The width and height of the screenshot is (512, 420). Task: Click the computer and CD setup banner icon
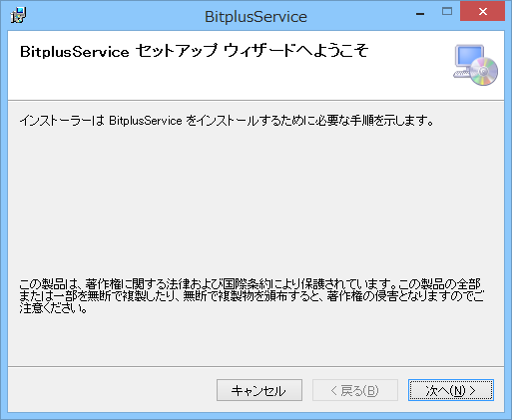pyautogui.click(x=475, y=65)
